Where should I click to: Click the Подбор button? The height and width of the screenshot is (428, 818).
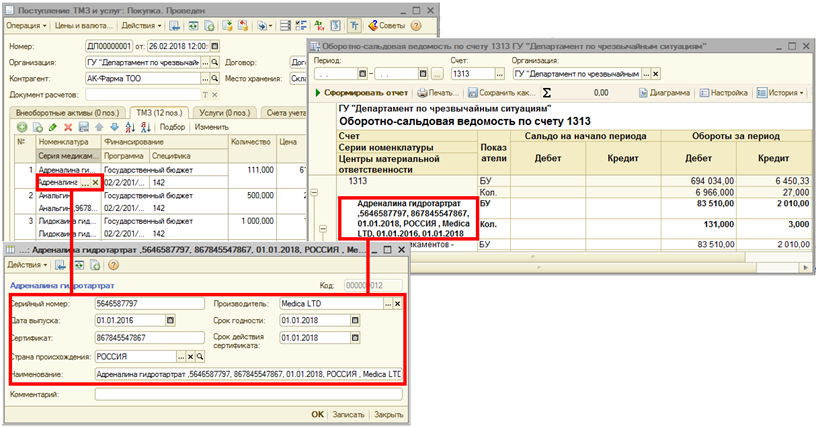(x=172, y=127)
